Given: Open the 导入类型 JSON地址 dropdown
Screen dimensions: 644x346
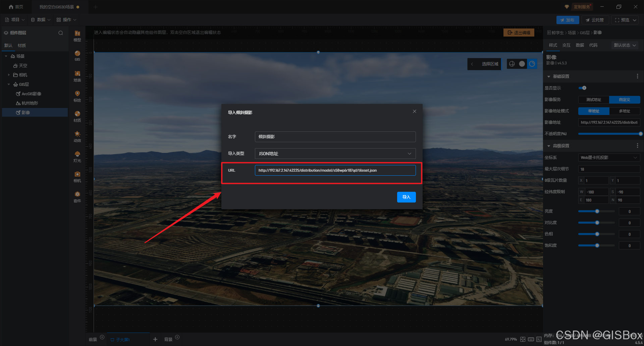Looking at the screenshot, I should pyautogui.click(x=335, y=154).
